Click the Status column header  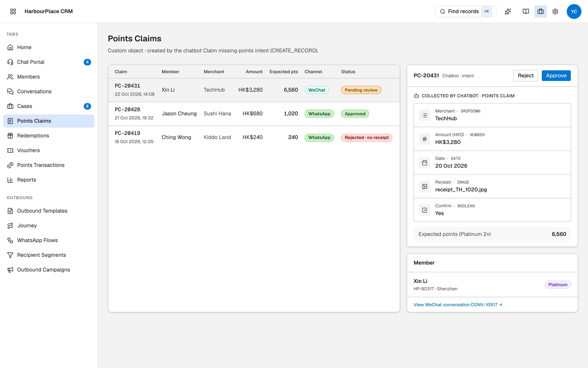(348, 72)
